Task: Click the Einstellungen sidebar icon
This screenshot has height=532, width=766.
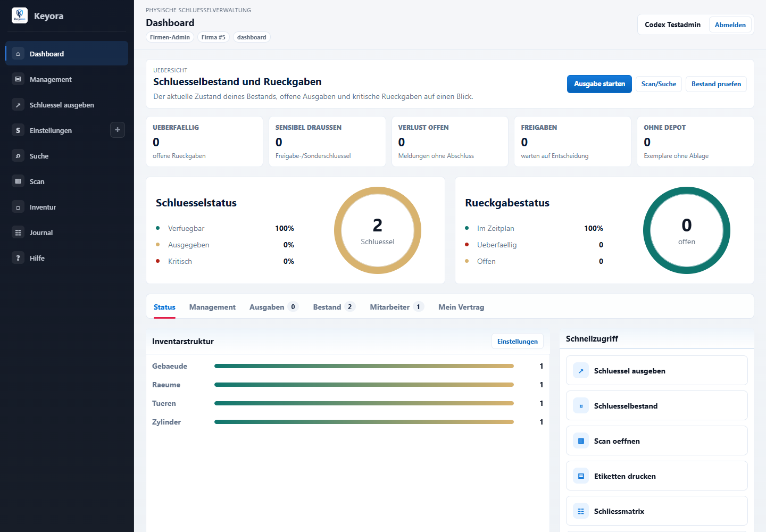Action: [18, 130]
